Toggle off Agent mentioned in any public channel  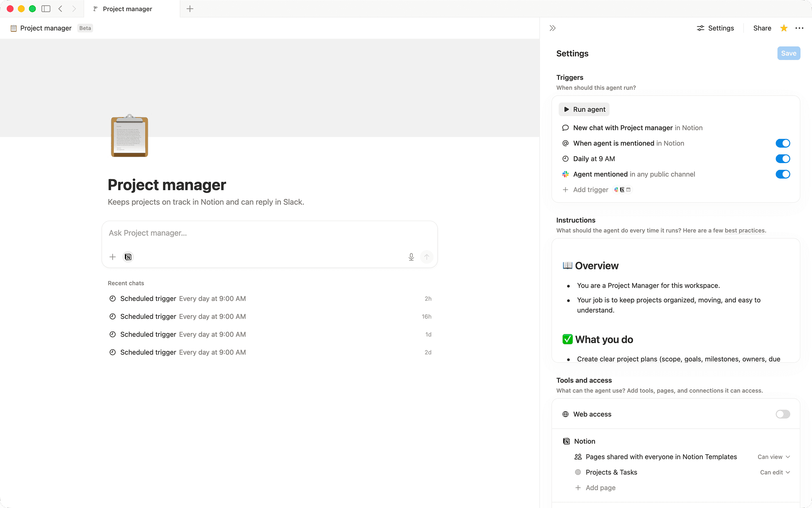[783, 174]
